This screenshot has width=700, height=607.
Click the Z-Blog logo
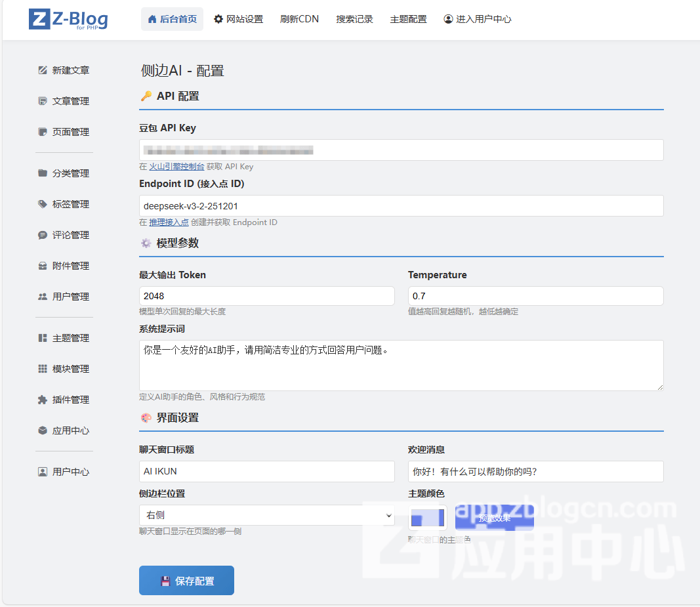[x=68, y=19]
